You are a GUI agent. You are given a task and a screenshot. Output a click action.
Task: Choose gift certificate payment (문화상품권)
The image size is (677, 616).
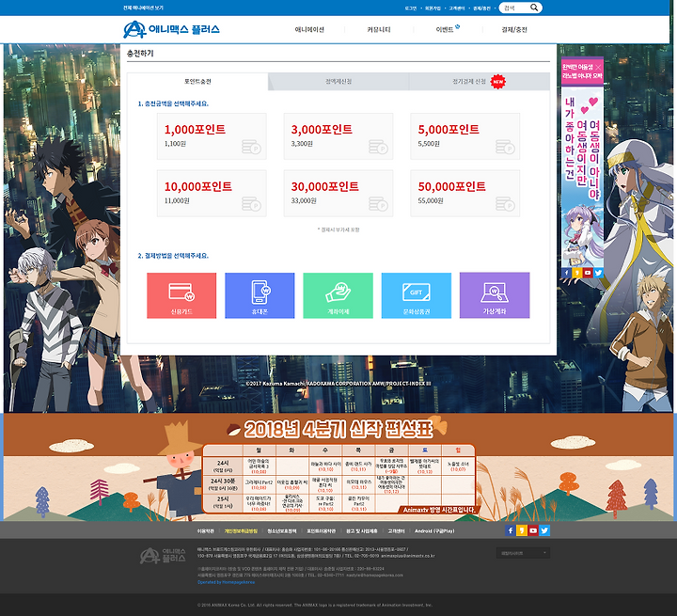click(417, 295)
